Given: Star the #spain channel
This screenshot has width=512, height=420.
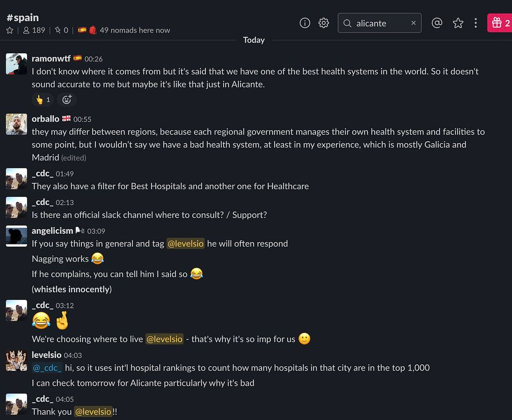Looking at the screenshot, I should (10, 30).
